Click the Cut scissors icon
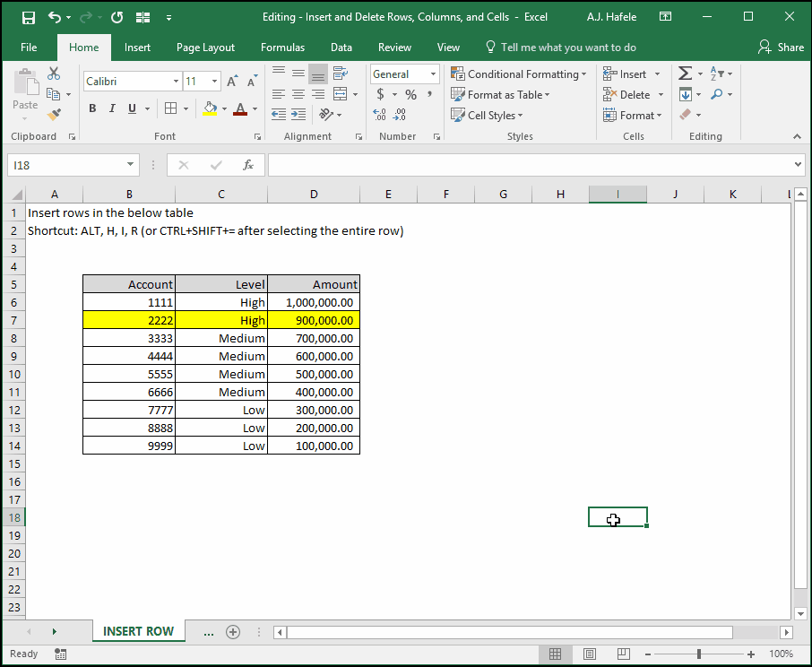 pos(54,74)
